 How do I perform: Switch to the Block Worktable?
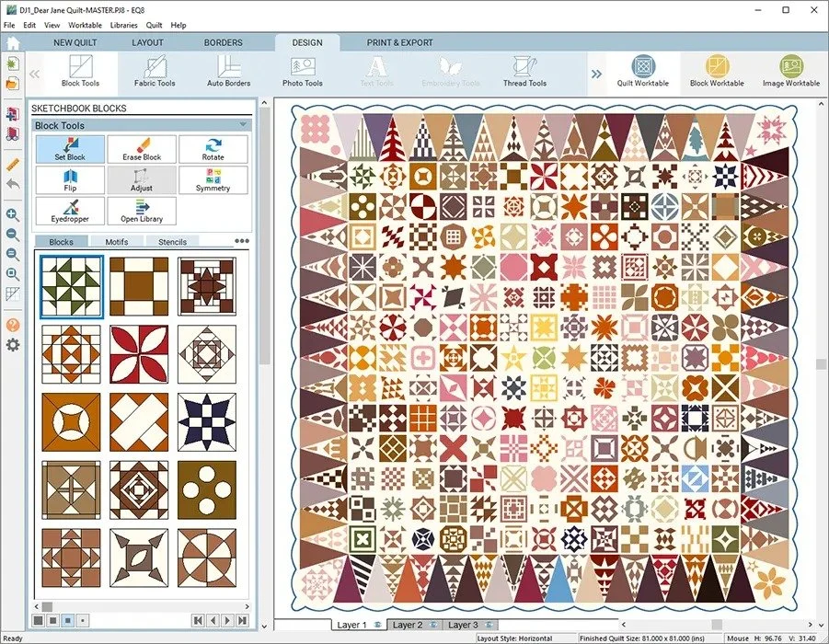click(717, 72)
